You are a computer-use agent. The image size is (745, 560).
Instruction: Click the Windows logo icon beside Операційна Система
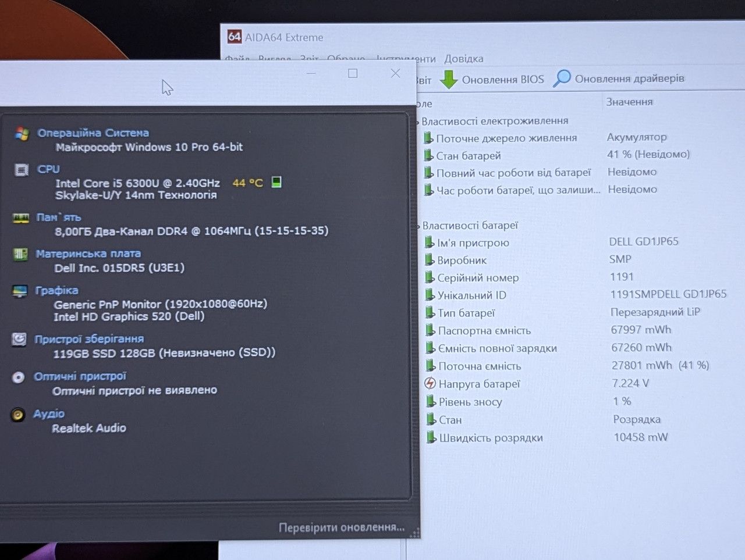(x=22, y=134)
